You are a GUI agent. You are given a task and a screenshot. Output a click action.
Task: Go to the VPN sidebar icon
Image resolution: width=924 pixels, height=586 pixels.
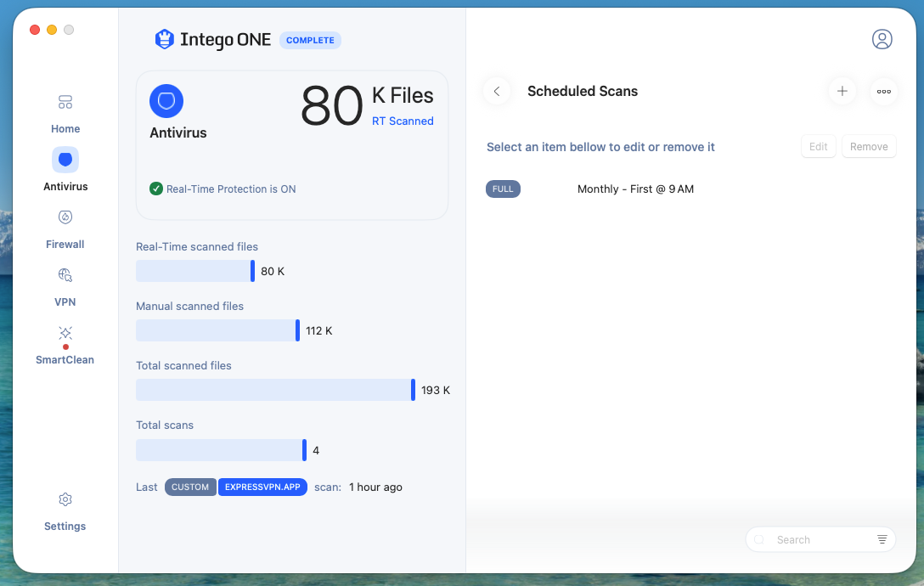65,275
